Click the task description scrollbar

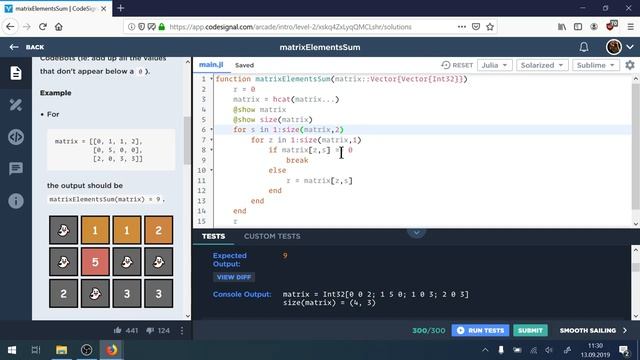(x=188, y=140)
